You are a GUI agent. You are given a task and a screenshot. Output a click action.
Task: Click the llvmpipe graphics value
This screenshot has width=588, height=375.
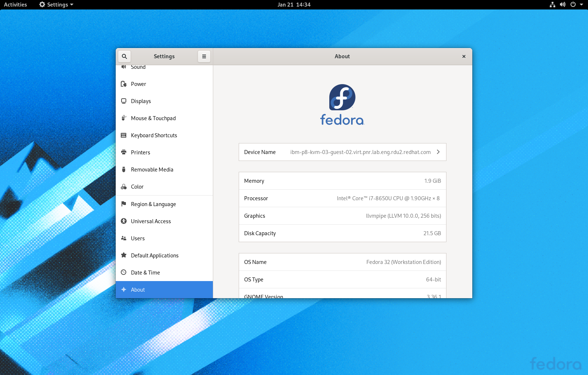coord(404,216)
